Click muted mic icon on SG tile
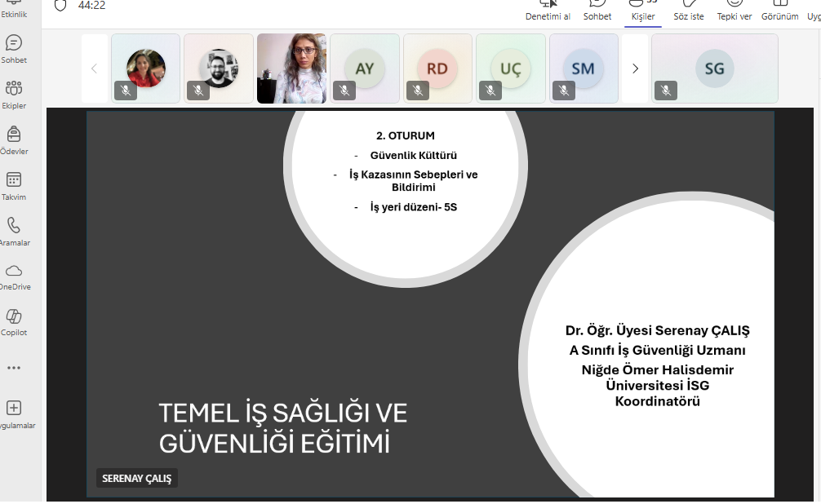The image size is (821, 504). pos(666,91)
